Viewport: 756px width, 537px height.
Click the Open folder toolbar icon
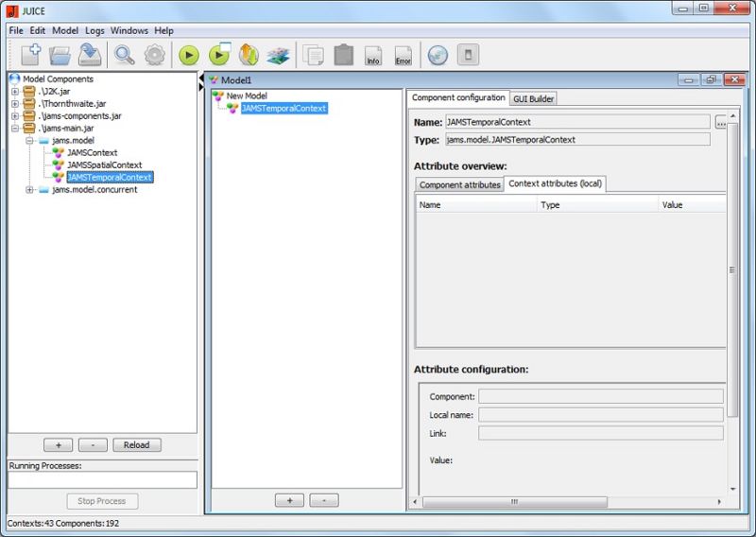(60, 55)
